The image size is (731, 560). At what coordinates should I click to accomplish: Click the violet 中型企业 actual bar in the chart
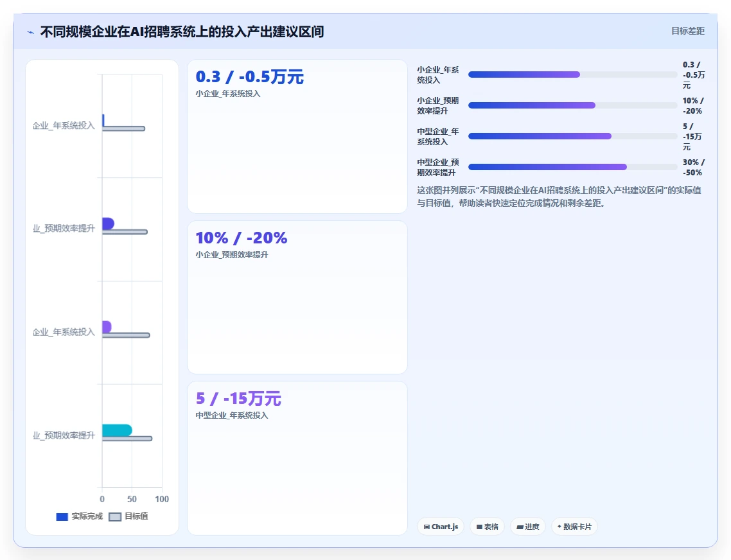pos(107,327)
